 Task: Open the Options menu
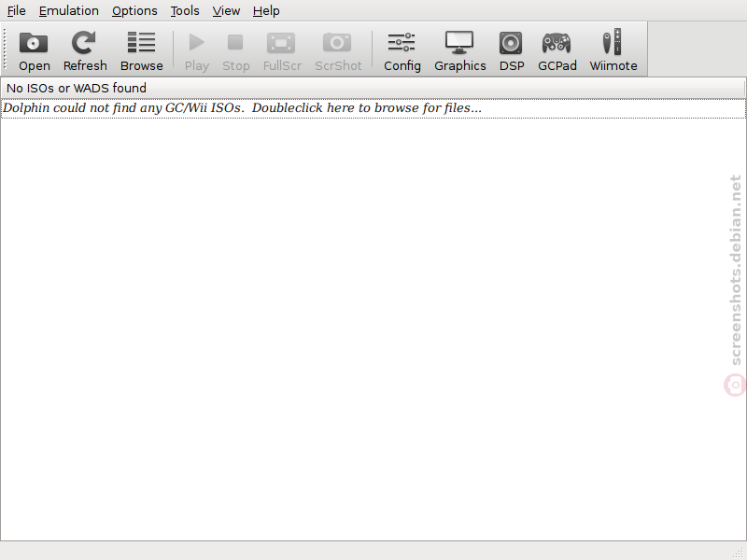134,10
